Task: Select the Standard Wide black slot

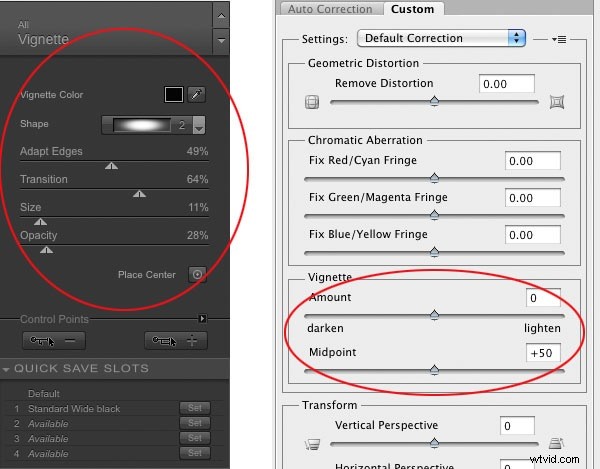Action: point(74,409)
